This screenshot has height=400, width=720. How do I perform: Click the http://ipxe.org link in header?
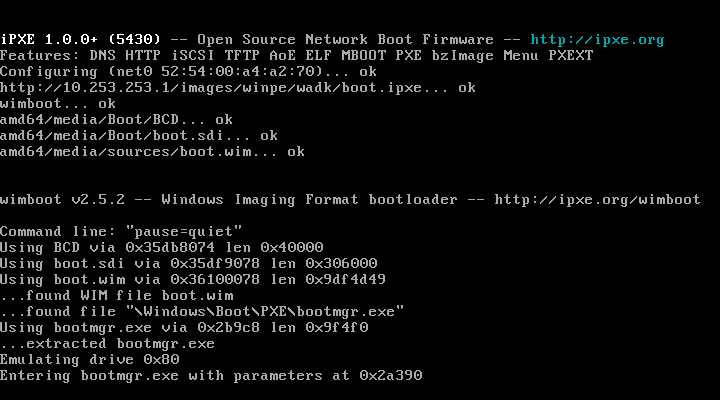pos(597,40)
